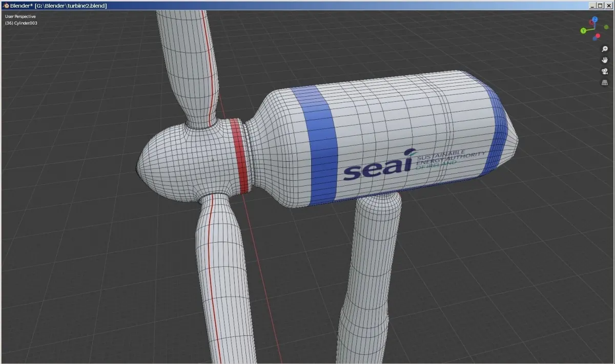The height and width of the screenshot is (364, 615).
Task: Click the '(36) Cylinder003' object label
Action: point(21,23)
